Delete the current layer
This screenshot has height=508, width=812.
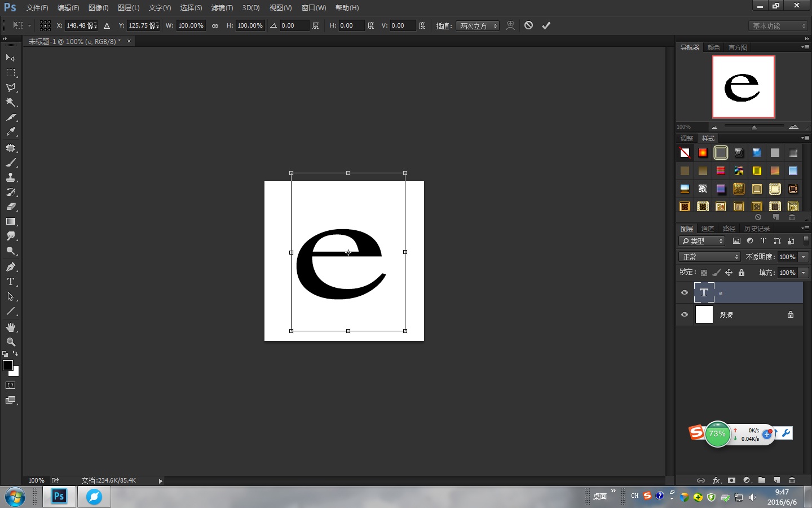click(792, 480)
